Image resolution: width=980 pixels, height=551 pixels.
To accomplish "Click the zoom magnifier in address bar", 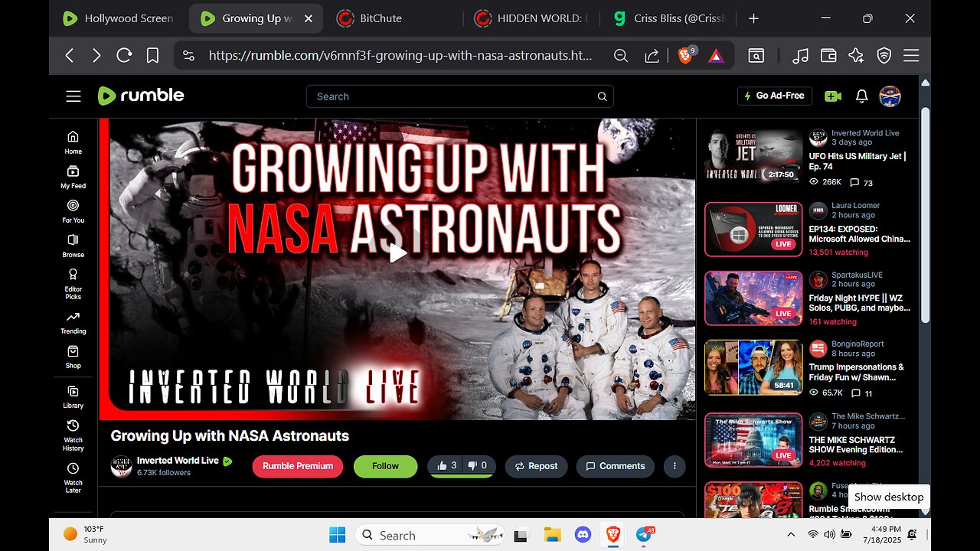I will (x=621, y=55).
